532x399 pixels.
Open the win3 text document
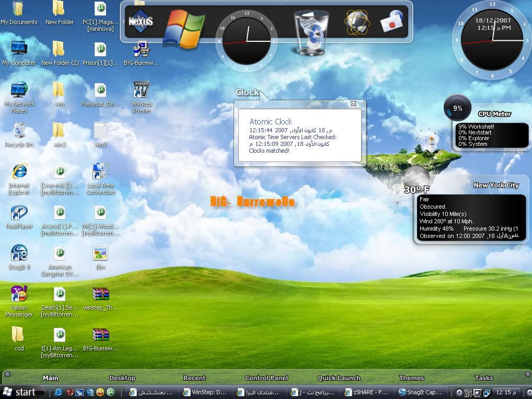(x=100, y=135)
